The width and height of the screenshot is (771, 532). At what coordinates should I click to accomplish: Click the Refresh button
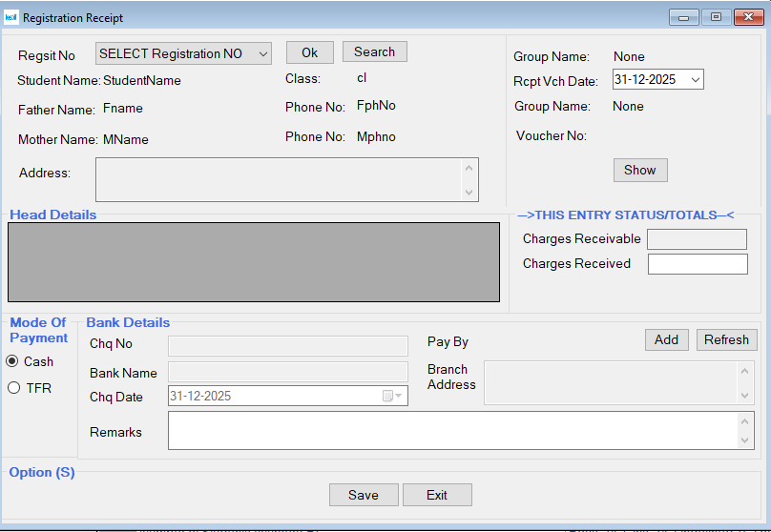point(726,339)
